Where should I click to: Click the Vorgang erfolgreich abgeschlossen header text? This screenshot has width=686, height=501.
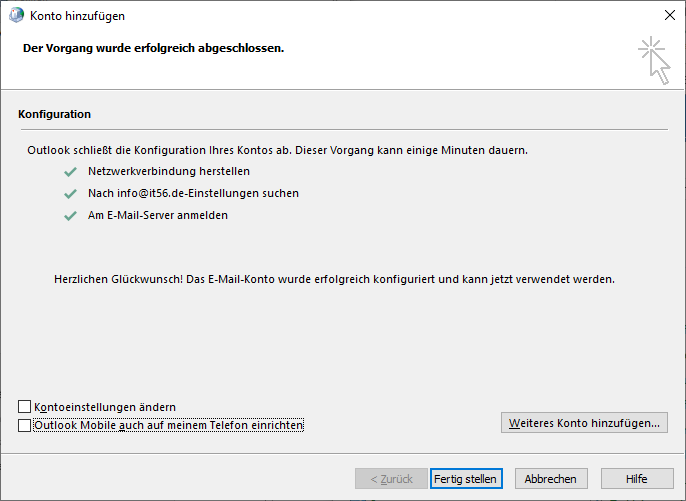pyautogui.click(x=154, y=48)
